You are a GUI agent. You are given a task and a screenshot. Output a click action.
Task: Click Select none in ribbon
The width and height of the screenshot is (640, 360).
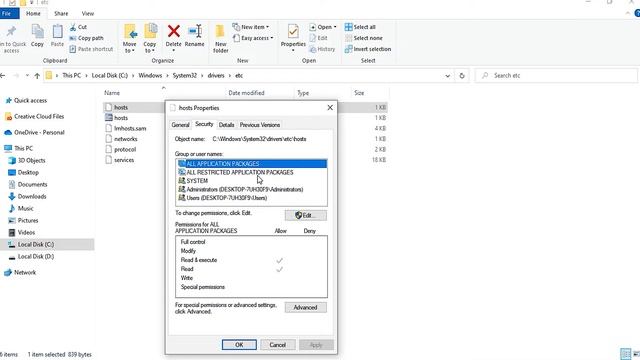pos(364,38)
